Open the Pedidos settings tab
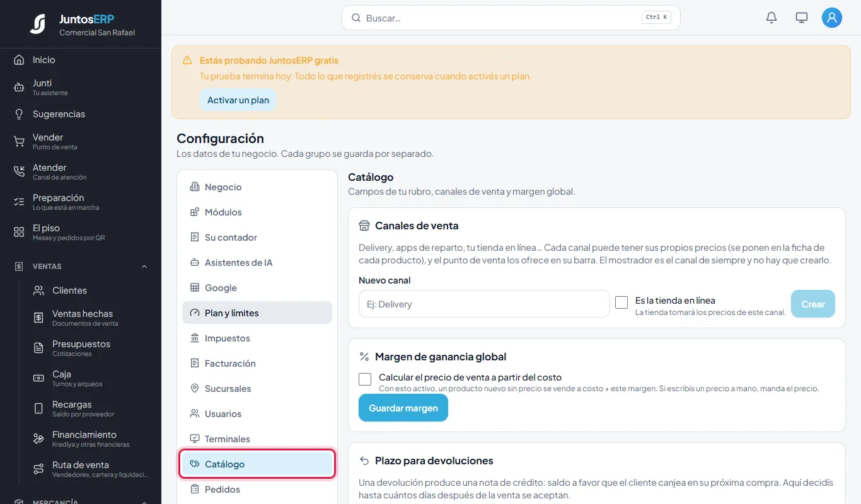 [257, 490]
